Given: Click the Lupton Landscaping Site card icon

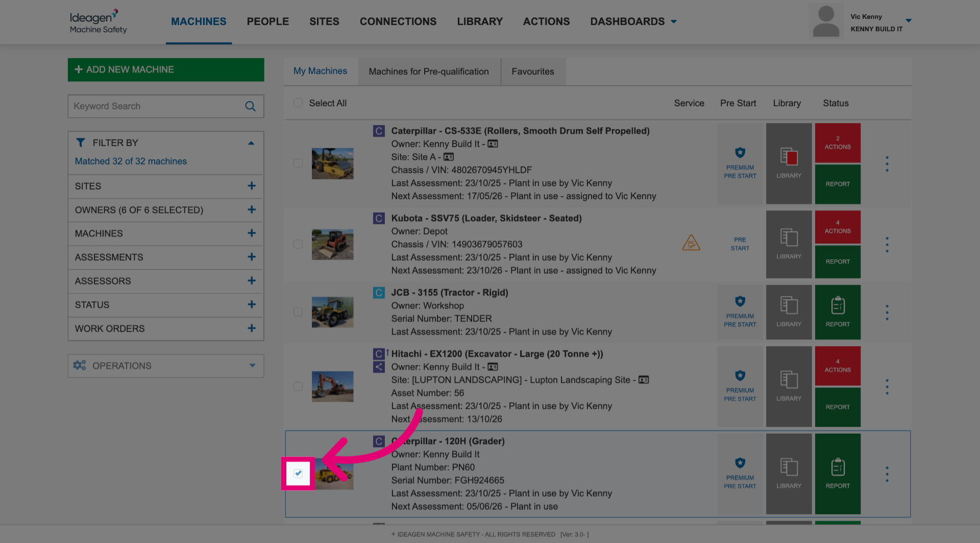Looking at the screenshot, I should coord(644,380).
